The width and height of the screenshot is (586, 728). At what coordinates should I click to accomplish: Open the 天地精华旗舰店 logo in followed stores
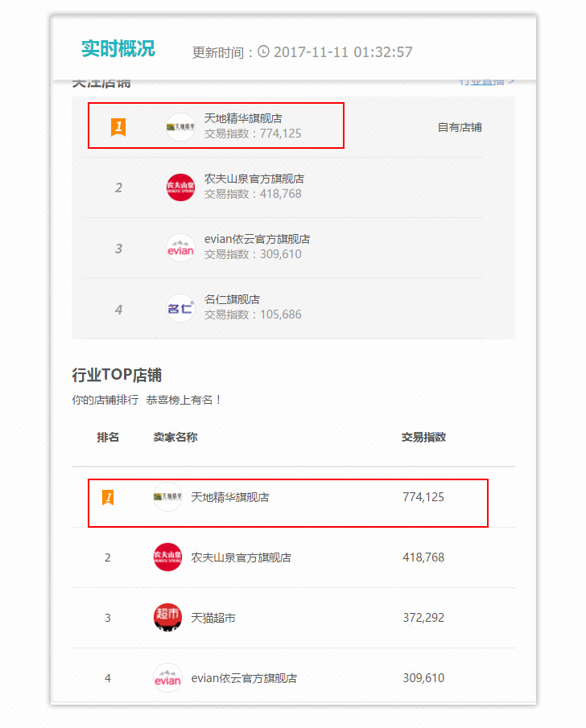(x=180, y=127)
